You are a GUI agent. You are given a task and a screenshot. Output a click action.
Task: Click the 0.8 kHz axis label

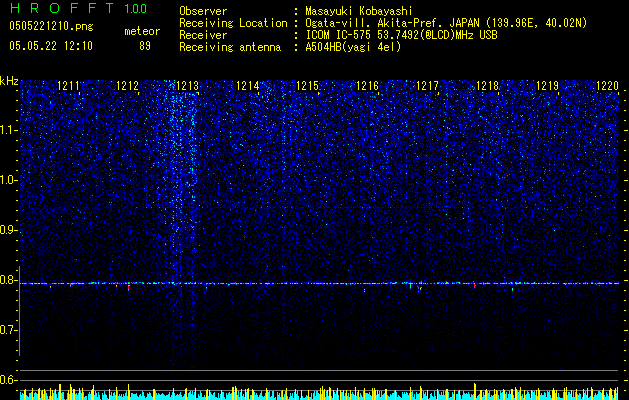point(9,280)
